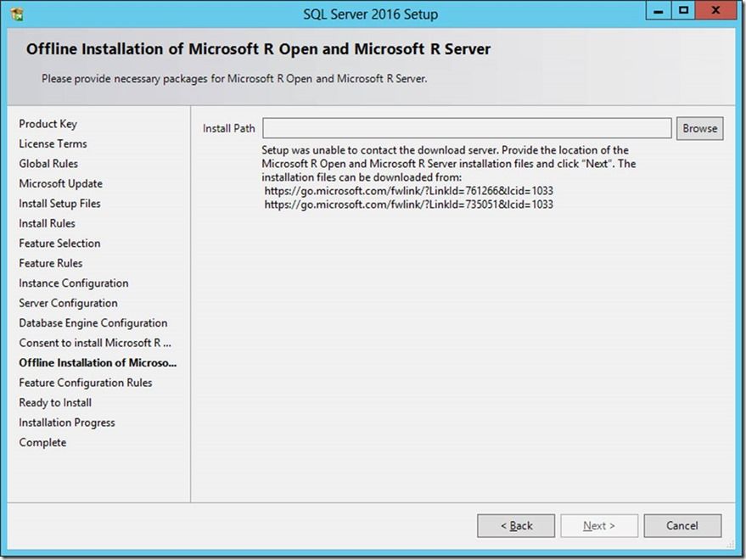The height and width of the screenshot is (560, 746).
Task: Select the Feature Selection step
Action: tap(60, 244)
